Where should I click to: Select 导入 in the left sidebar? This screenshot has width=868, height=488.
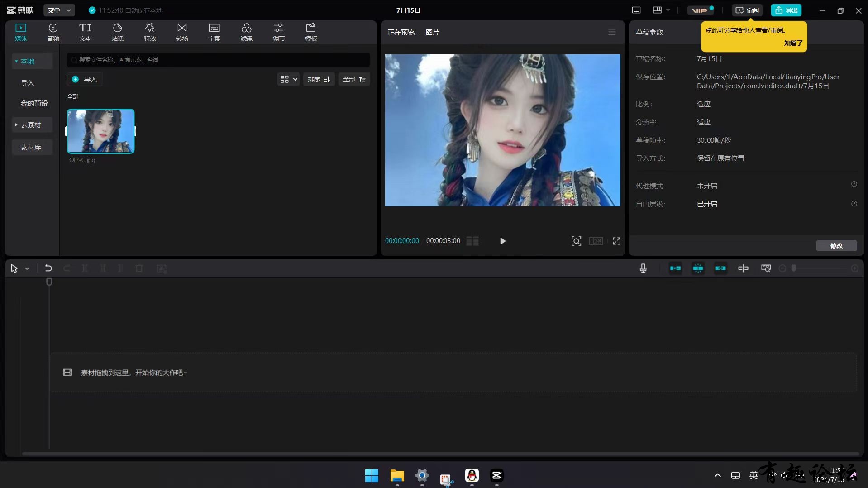coord(28,83)
